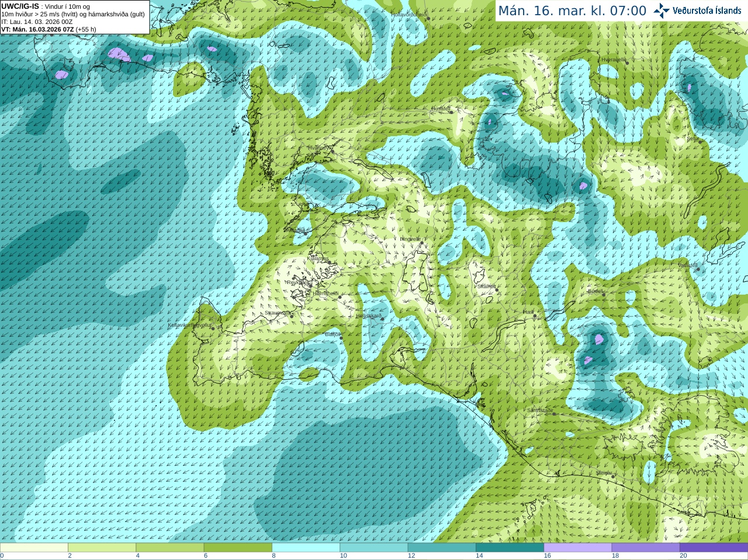Image resolution: width=748 pixels, height=560 pixels.
Task: Click the 10m hviður > 25 m/s description line
Action: click(x=73, y=14)
